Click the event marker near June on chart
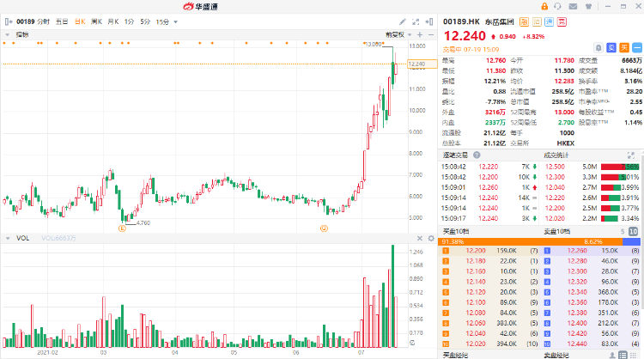 (324, 228)
